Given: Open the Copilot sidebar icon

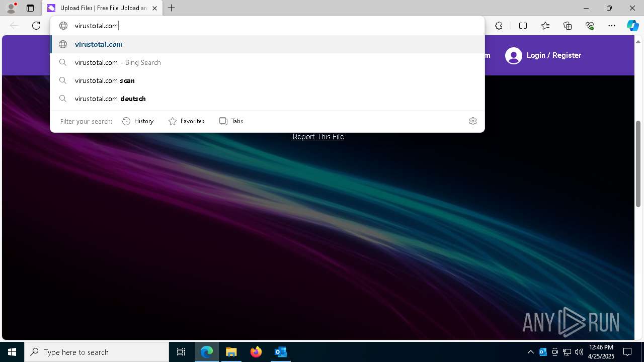Looking at the screenshot, I should pyautogui.click(x=632, y=26).
